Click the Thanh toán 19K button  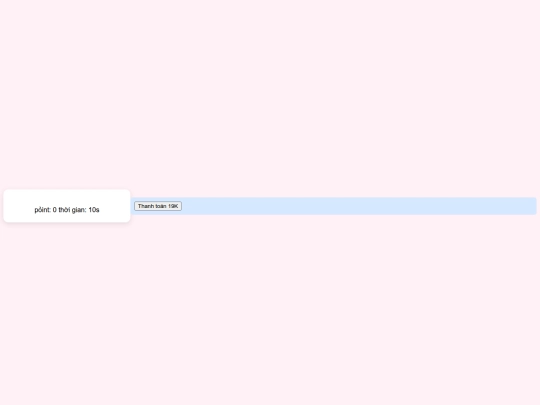coord(158,206)
